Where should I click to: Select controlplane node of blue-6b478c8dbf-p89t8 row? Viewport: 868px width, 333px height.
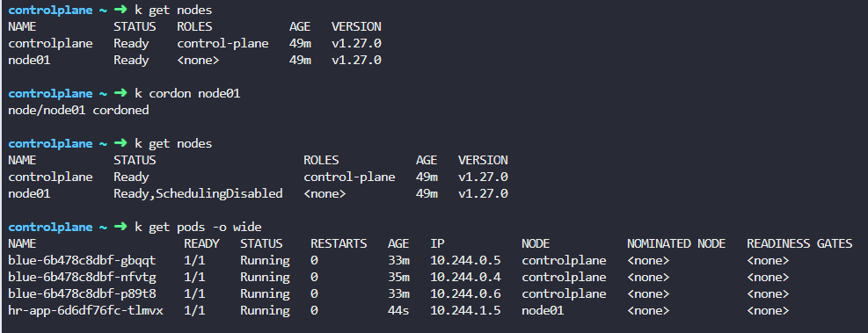pyautogui.click(x=564, y=293)
